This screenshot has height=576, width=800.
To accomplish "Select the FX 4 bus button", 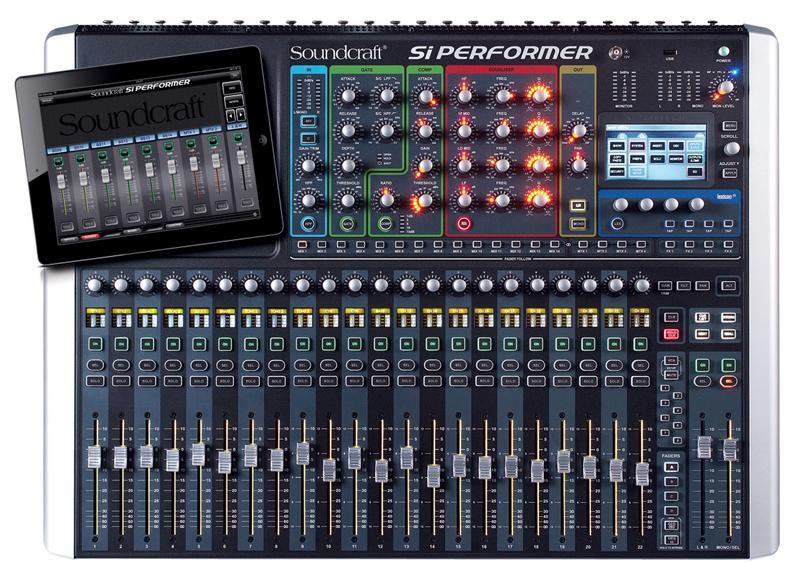I will (x=728, y=245).
